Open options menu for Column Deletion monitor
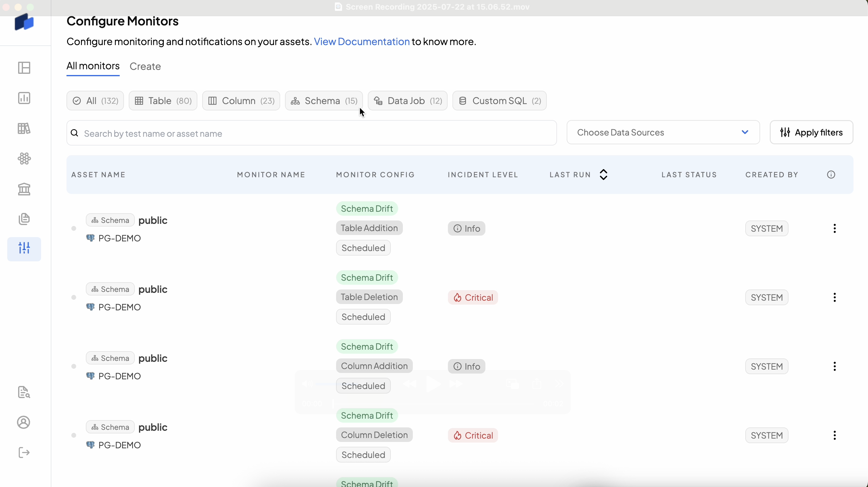The height and width of the screenshot is (487, 868). pyautogui.click(x=834, y=435)
